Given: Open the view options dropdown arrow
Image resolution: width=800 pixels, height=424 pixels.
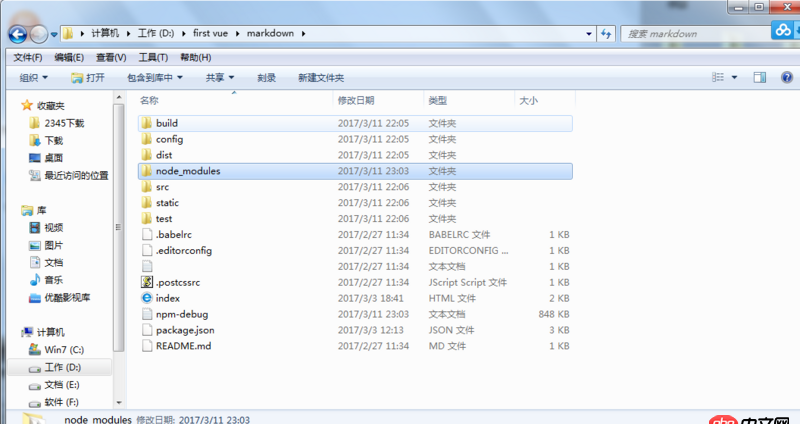Looking at the screenshot, I should 734,77.
